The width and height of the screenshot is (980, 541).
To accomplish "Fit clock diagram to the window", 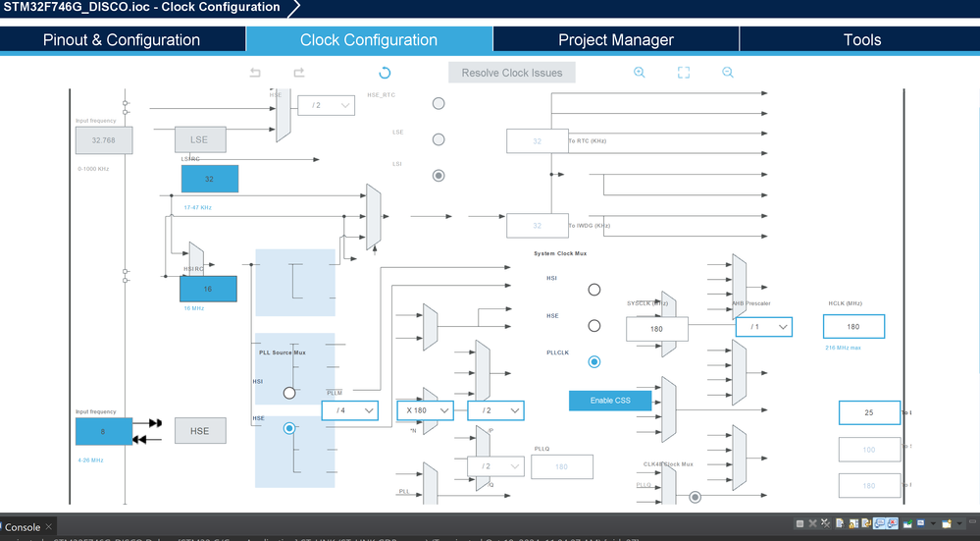I will coord(684,73).
